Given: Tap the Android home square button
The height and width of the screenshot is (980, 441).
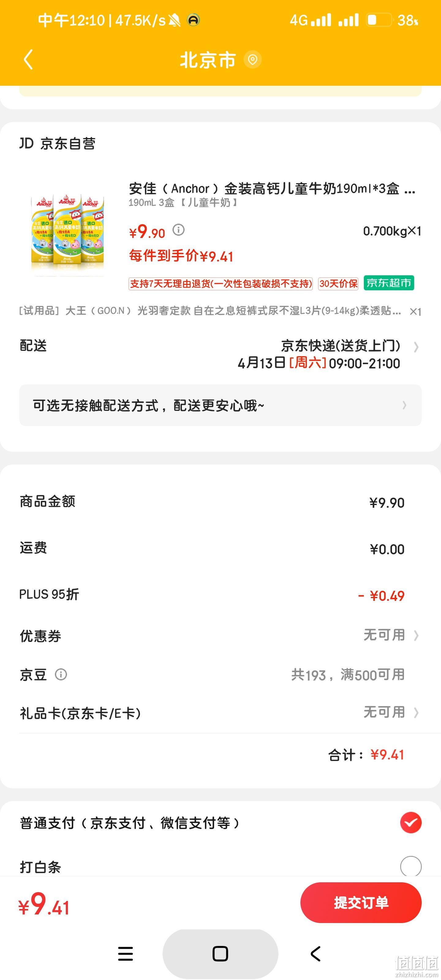Looking at the screenshot, I should click(x=220, y=954).
